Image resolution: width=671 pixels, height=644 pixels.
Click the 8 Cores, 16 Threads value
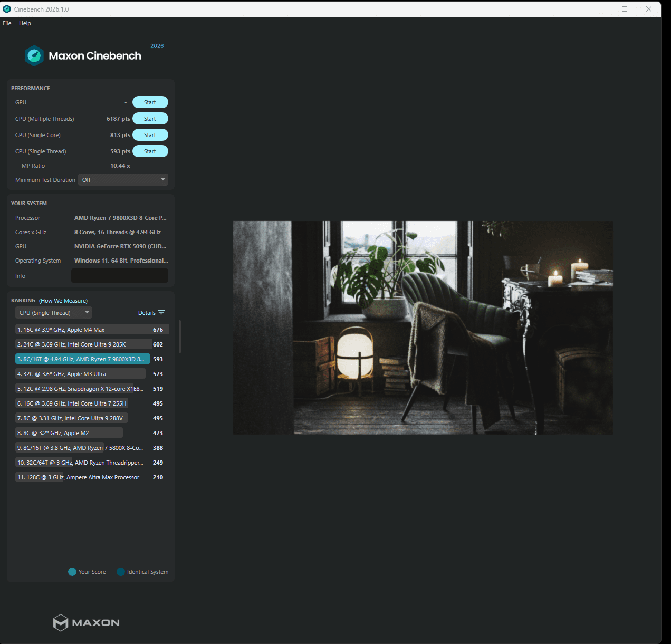[x=118, y=232]
